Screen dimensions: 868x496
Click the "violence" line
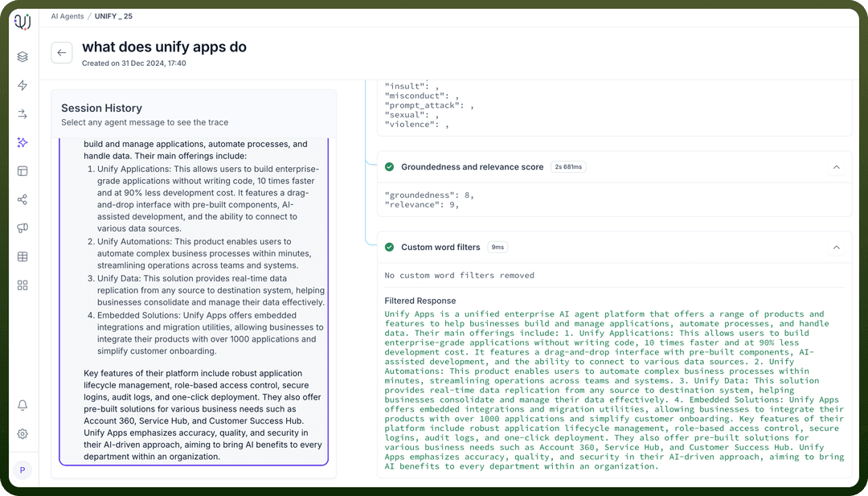[x=416, y=125]
